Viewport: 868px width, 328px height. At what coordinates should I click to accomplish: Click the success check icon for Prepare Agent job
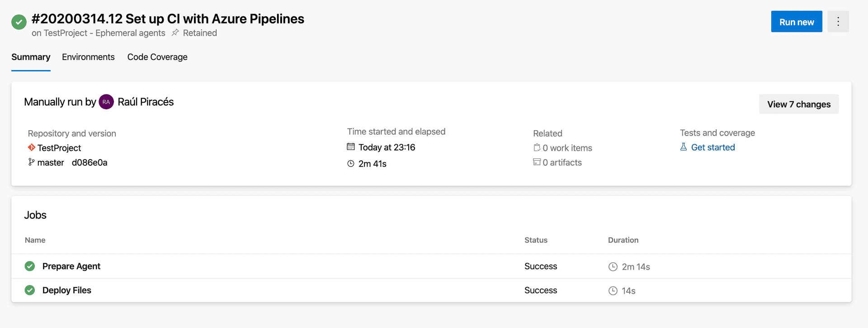[x=30, y=266]
